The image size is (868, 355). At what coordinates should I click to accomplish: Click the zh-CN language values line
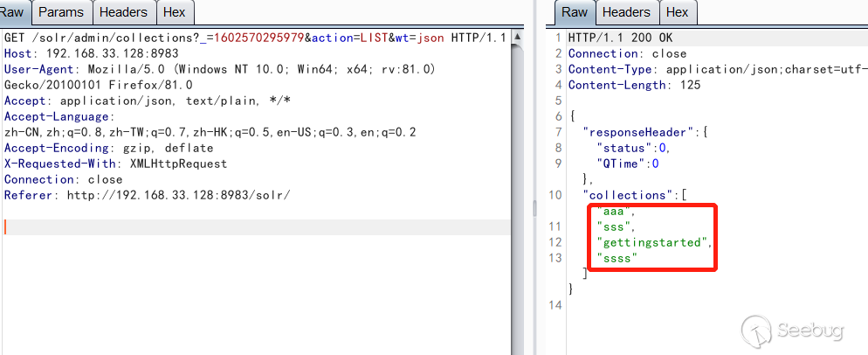pos(210,132)
